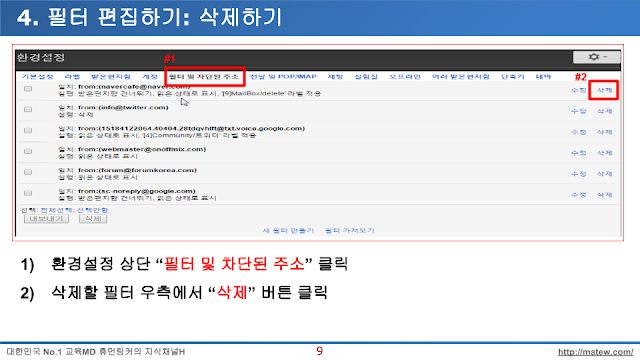Select the 필터 및 차단된 주소 tab
The height and width of the screenshot is (360, 640).
tap(204, 77)
